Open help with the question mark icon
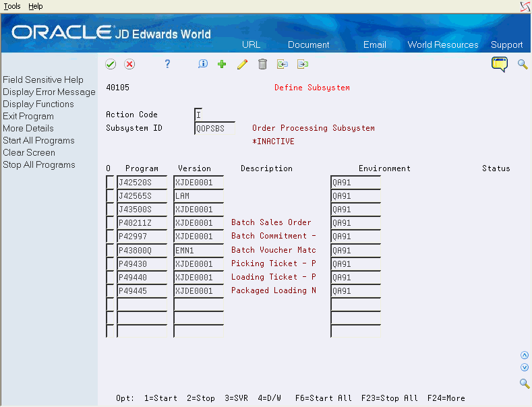Viewport: 532px width, 407px height. [x=167, y=64]
